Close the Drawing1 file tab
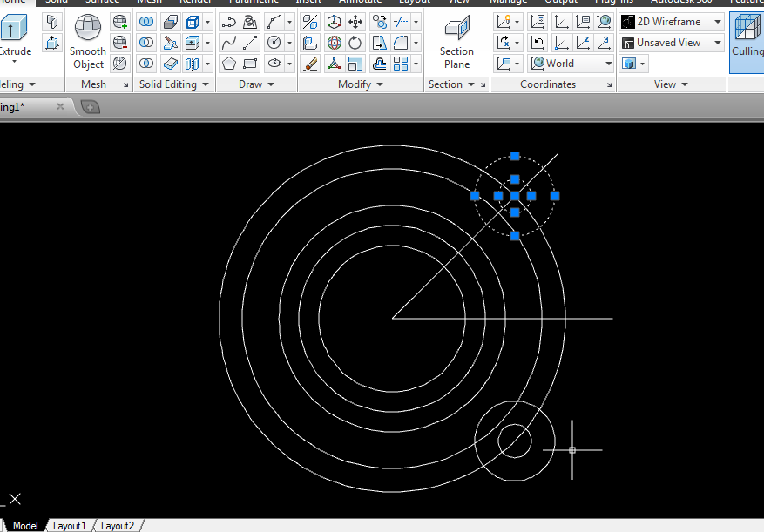The width and height of the screenshot is (764, 532). coord(60,106)
